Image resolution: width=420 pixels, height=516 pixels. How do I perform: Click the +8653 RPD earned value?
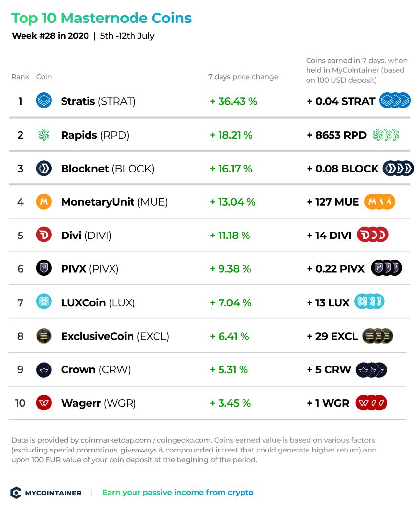point(336,135)
